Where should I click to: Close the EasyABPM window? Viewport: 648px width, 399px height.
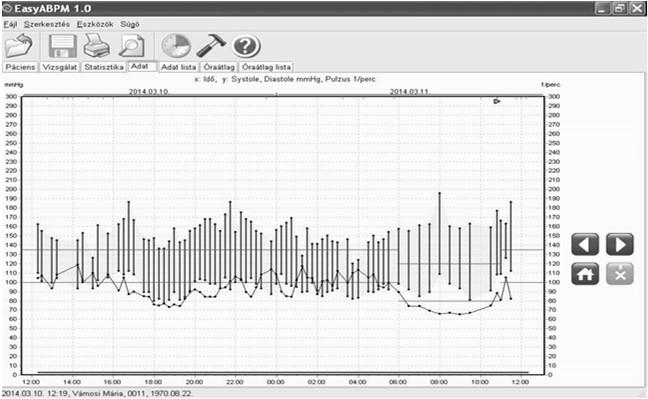coord(636,8)
